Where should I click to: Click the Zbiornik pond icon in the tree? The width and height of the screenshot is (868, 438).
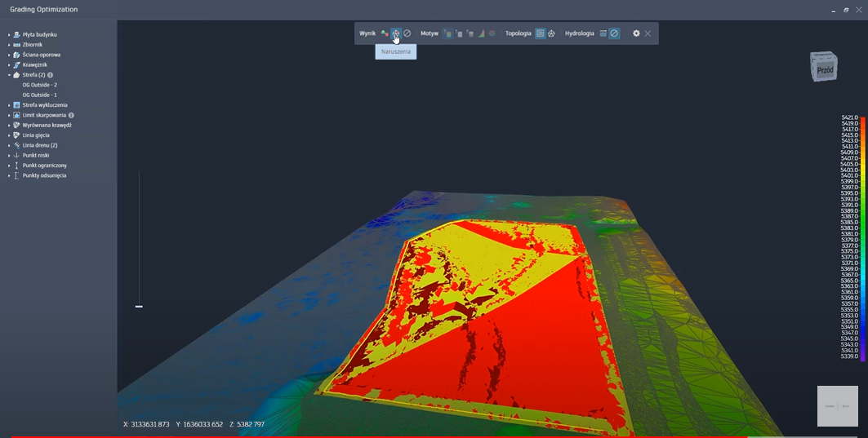pyautogui.click(x=16, y=45)
